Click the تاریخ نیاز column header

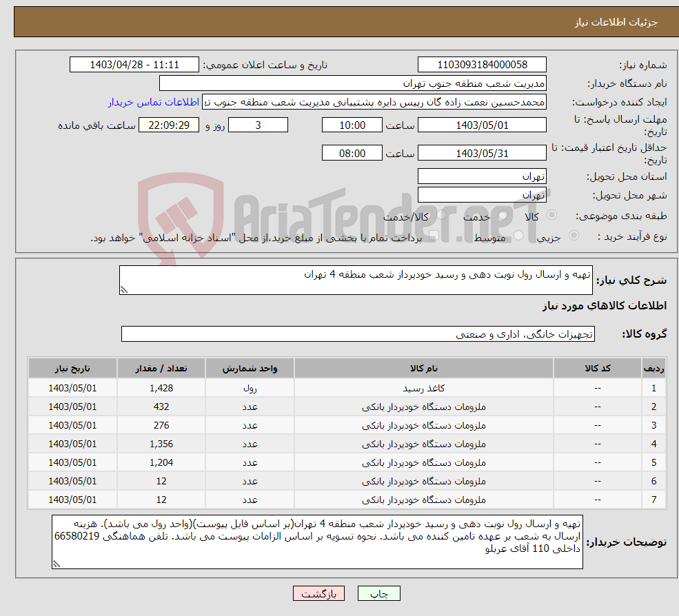(72, 369)
